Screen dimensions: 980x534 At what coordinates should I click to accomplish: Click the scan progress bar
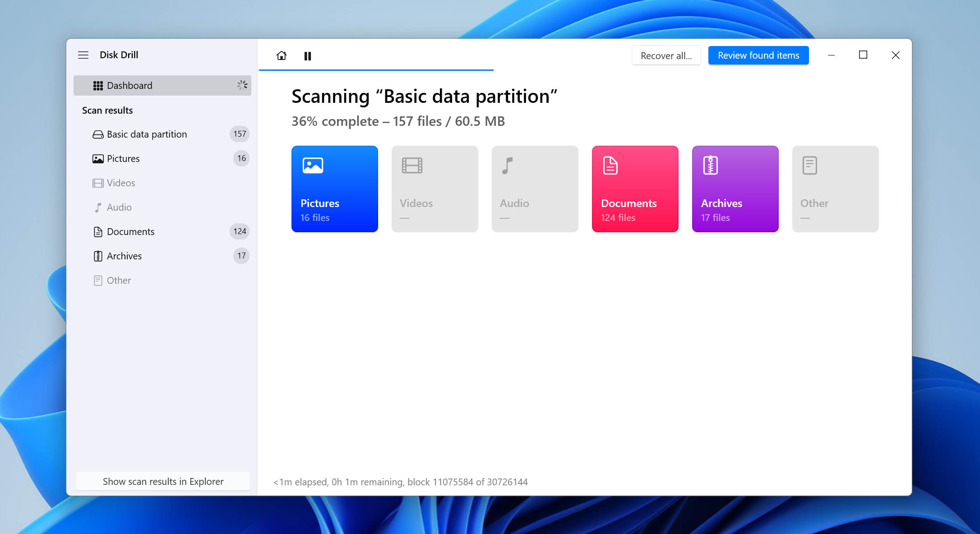376,70
